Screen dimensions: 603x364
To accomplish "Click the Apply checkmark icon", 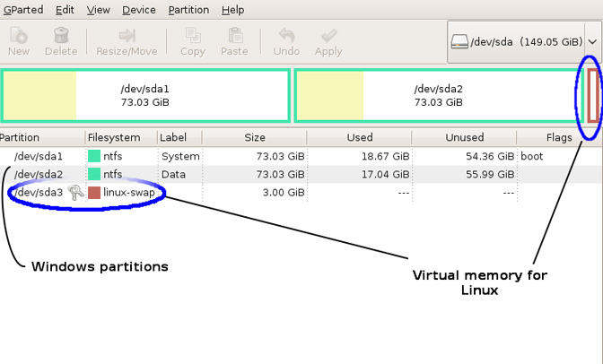I will (x=328, y=35).
